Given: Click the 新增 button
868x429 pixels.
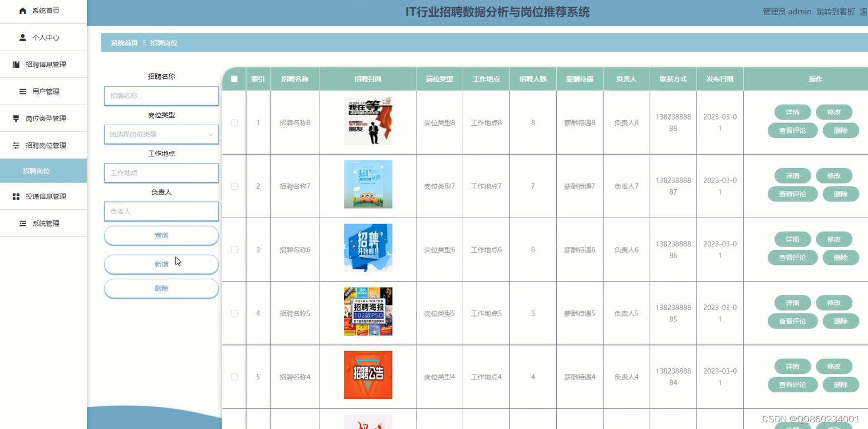Looking at the screenshot, I should pos(161,264).
